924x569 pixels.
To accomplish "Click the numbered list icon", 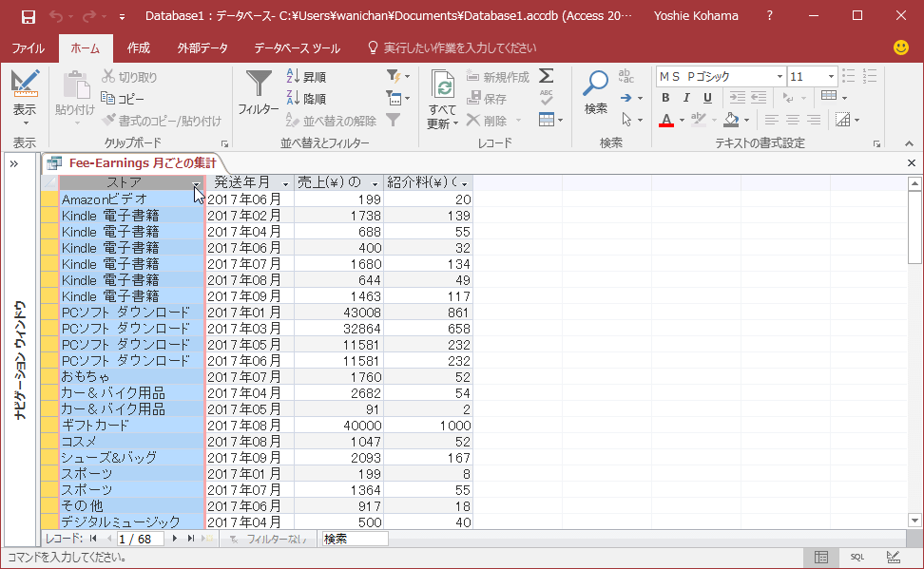I will [870, 76].
